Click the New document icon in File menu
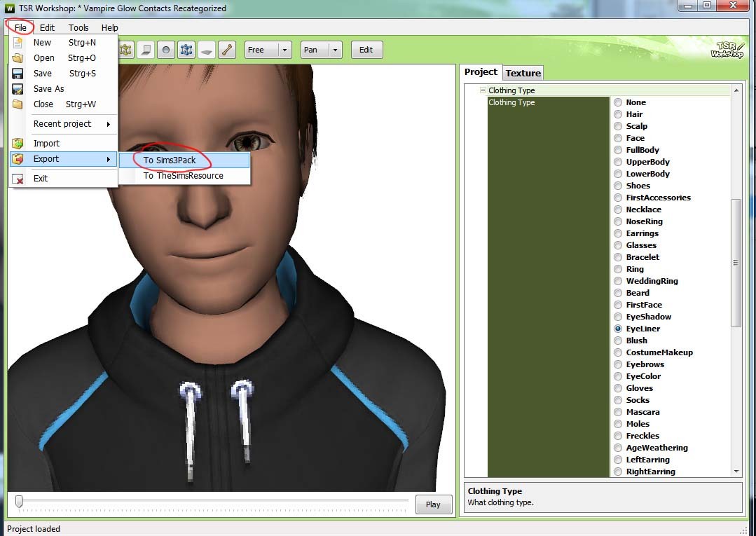 click(18, 43)
